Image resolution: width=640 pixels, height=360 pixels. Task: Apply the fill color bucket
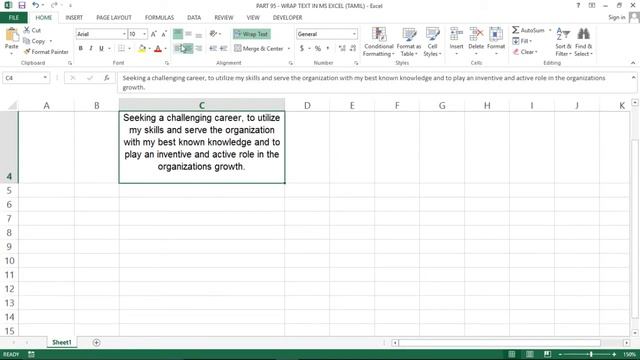pos(142,49)
